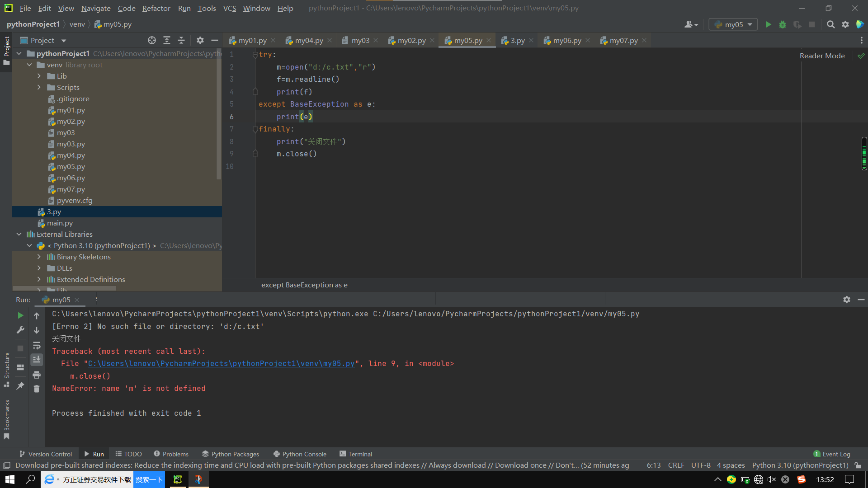
Task: Open the Terminal tool window
Action: tap(356, 454)
